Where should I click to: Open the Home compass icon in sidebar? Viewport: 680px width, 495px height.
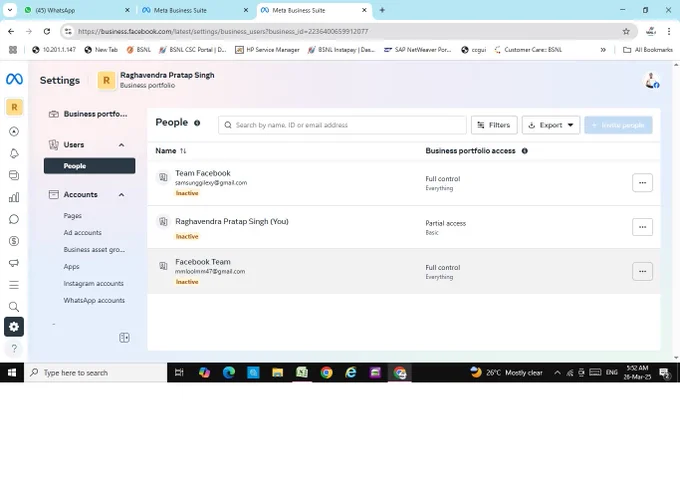14,131
